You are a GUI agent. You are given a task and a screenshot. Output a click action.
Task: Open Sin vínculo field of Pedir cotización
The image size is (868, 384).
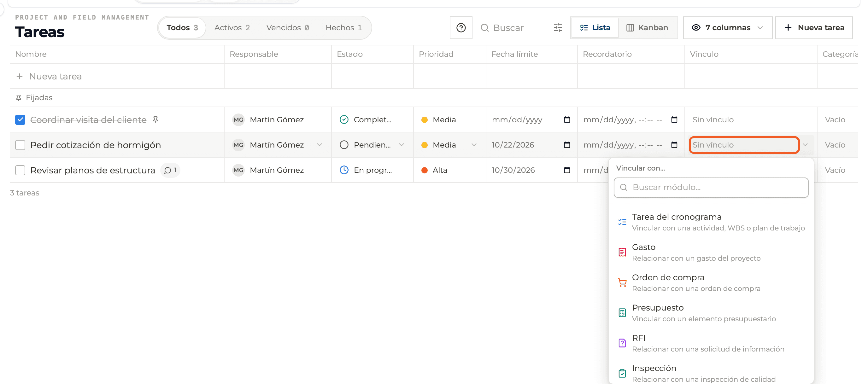coord(744,145)
